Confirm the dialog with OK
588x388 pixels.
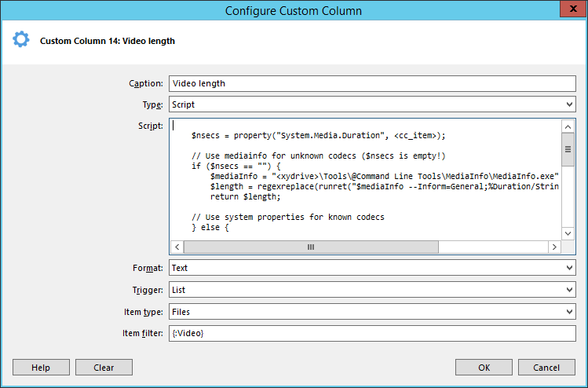coord(484,368)
